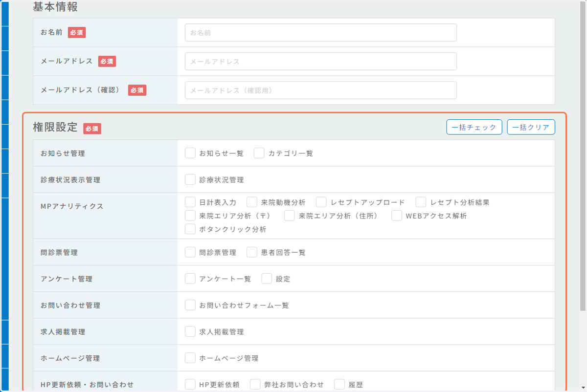Enable the 来院エリア分析（〒） checkbox

pyautogui.click(x=190, y=216)
